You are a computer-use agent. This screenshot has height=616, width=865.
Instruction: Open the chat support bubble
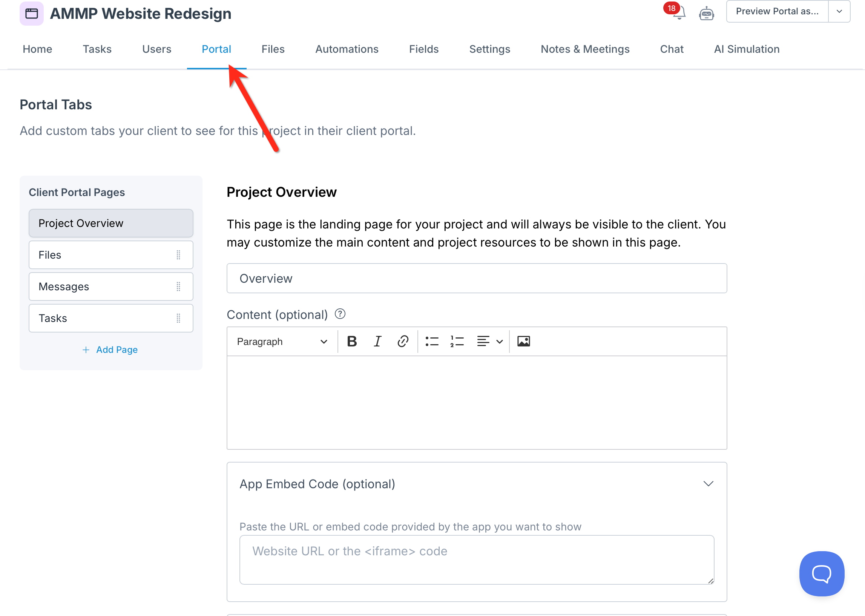pyautogui.click(x=821, y=573)
